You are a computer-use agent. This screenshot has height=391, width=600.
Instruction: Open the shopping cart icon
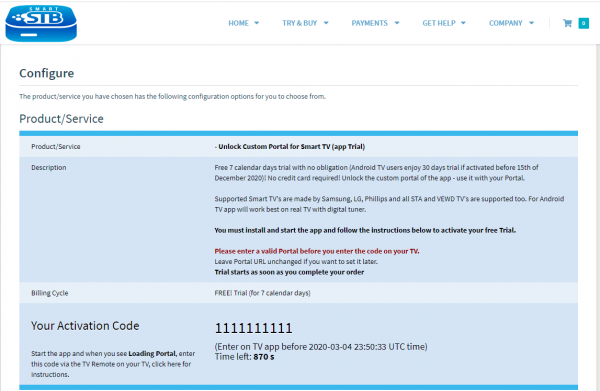coord(567,23)
